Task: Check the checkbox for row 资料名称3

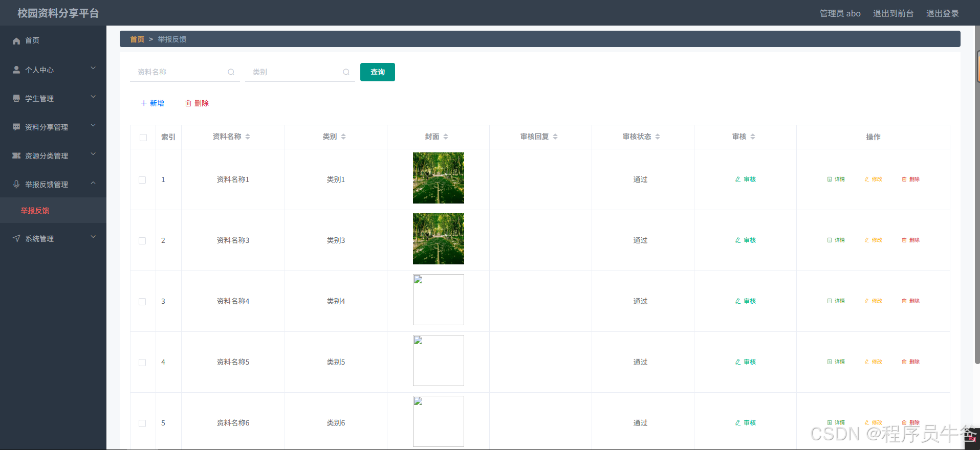Action: (x=142, y=241)
